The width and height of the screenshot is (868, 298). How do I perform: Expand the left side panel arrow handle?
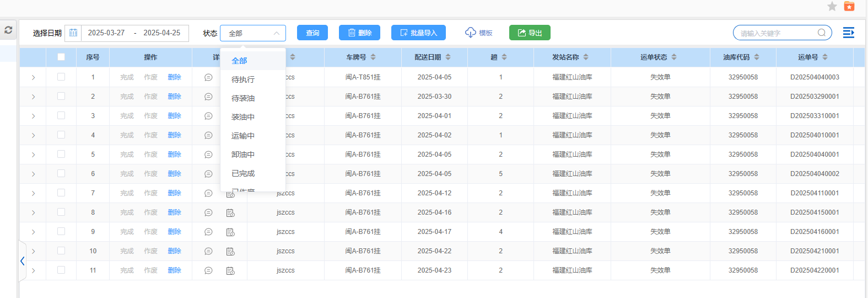(x=22, y=261)
